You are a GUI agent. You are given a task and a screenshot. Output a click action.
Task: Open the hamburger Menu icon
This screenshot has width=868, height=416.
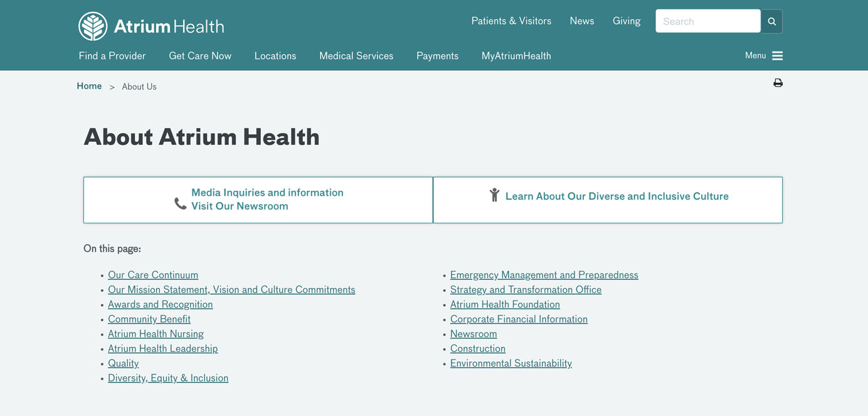click(777, 56)
